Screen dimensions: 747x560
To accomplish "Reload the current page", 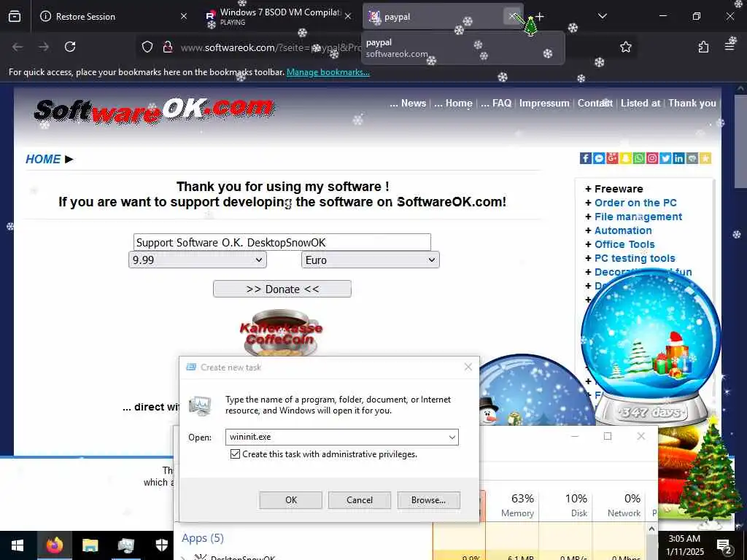I will (70, 47).
